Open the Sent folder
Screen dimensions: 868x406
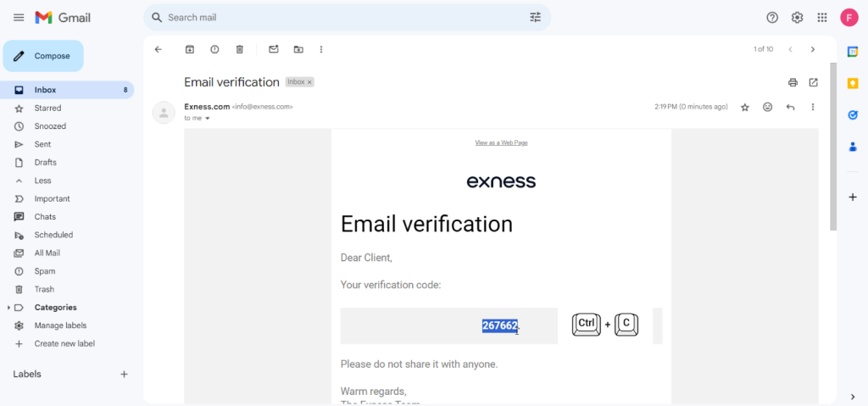coord(42,144)
